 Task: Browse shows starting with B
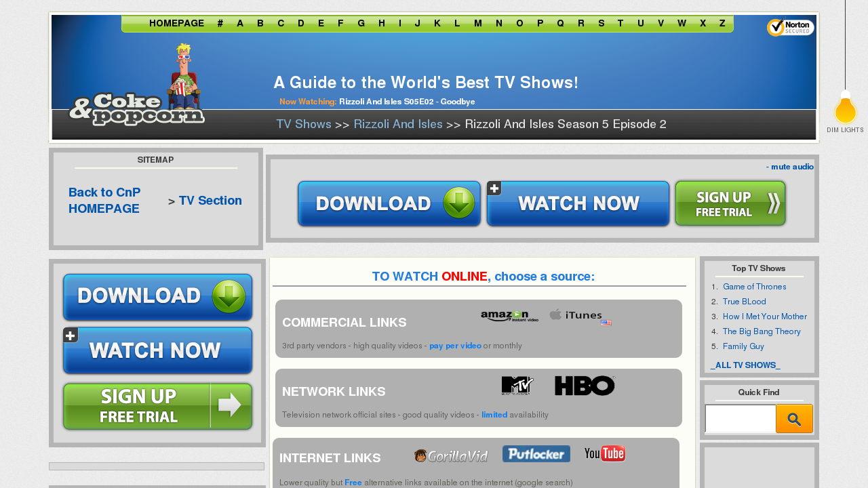pos(260,23)
